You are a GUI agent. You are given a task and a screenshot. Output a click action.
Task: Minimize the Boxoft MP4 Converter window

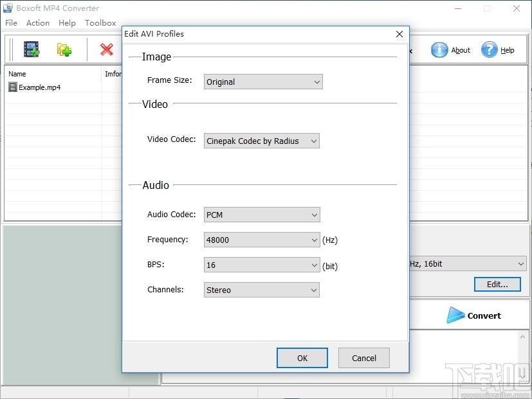pos(458,8)
